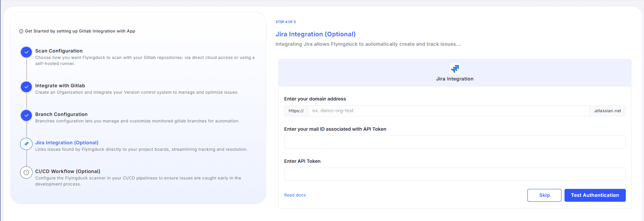Click 'Links issues found by Flyingduck' description
The width and height of the screenshot is (644, 221).
pos(141,149)
